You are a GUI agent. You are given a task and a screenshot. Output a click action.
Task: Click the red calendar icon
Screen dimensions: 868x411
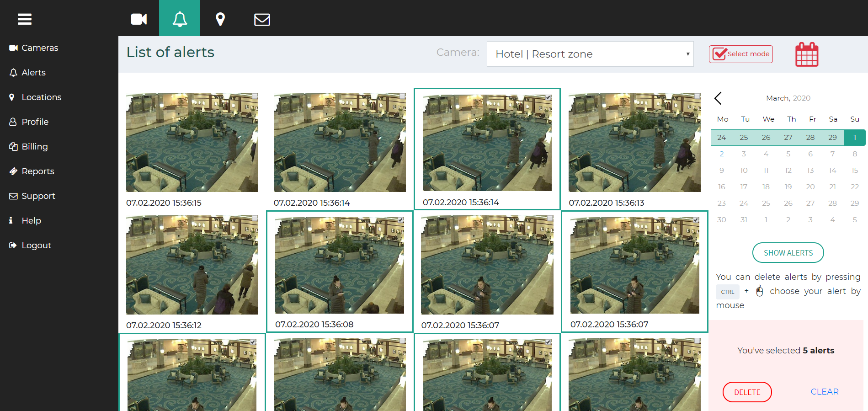[x=807, y=54]
